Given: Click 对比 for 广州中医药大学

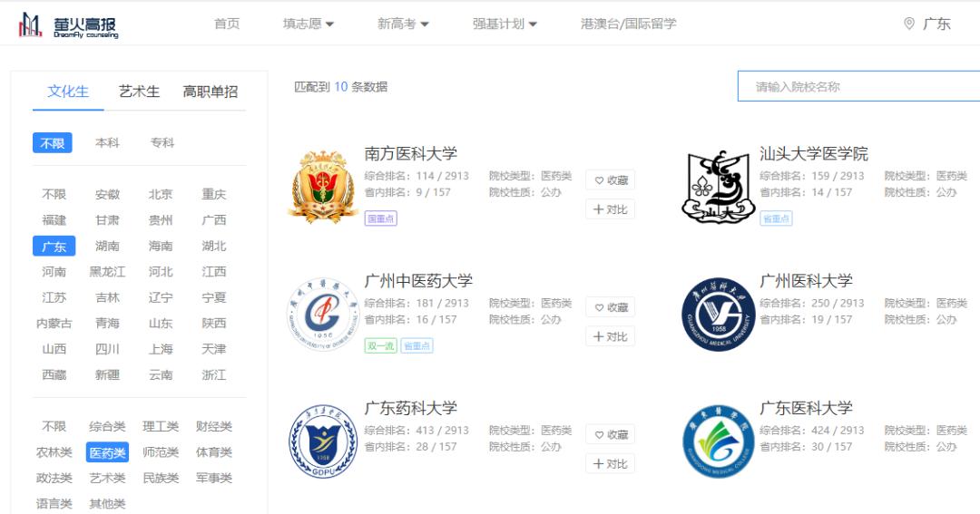Looking at the screenshot, I should pyautogui.click(x=611, y=336).
